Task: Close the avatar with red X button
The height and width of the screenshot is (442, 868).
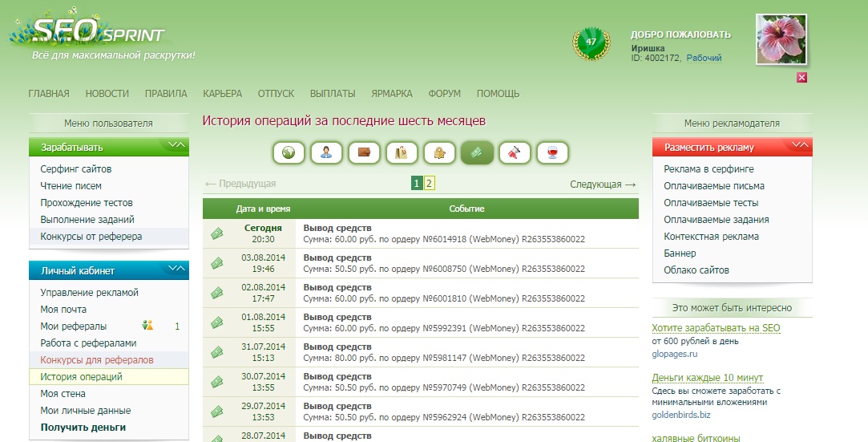Action: (801, 78)
